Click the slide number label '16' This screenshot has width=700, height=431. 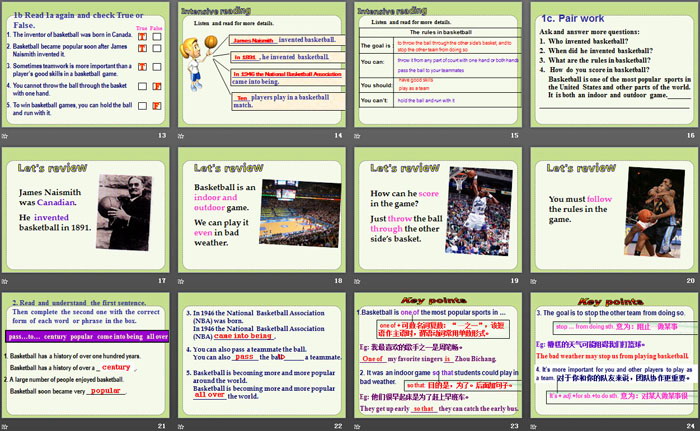click(x=691, y=135)
